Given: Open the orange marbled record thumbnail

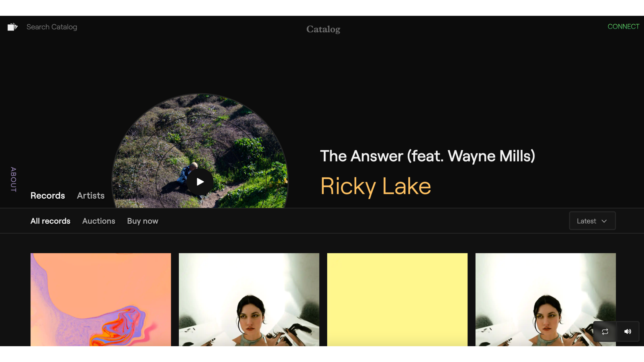Looking at the screenshot, I should (101, 299).
